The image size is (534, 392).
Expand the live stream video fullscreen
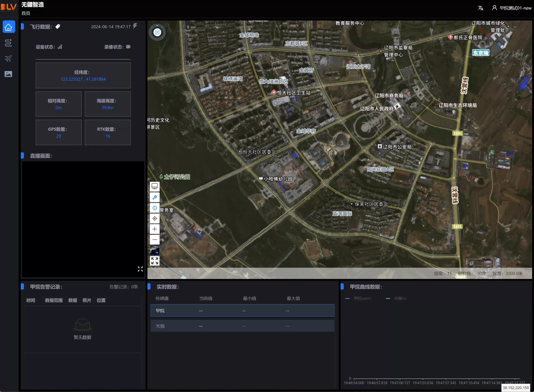(140, 269)
